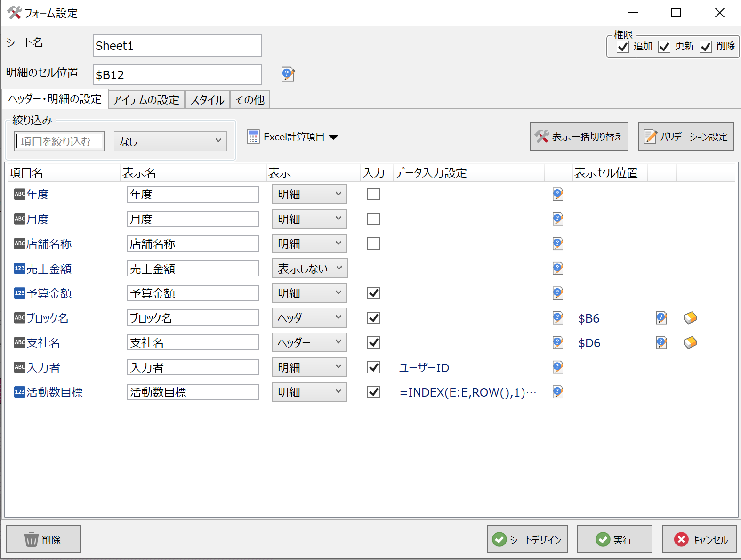Open data input settings icon for 月度 row
Viewport: 741px width, 560px height.
(x=558, y=219)
